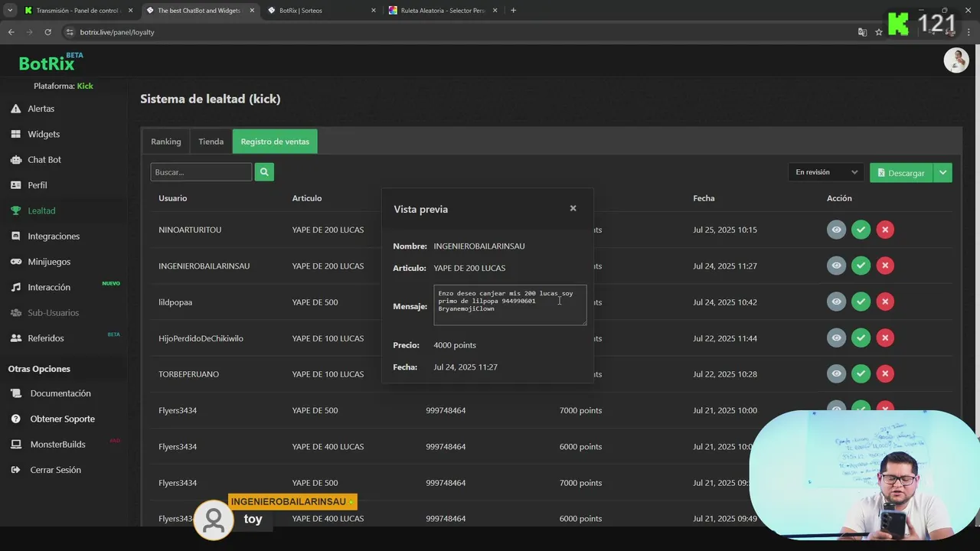Approve the INGENIEROBAILARINSAU sale
This screenshot has width=980, height=551.
click(861, 266)
